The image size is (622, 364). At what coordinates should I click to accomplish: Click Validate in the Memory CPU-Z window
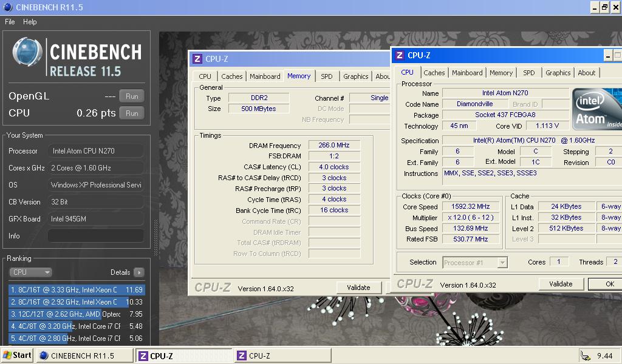tap(358, 288)
